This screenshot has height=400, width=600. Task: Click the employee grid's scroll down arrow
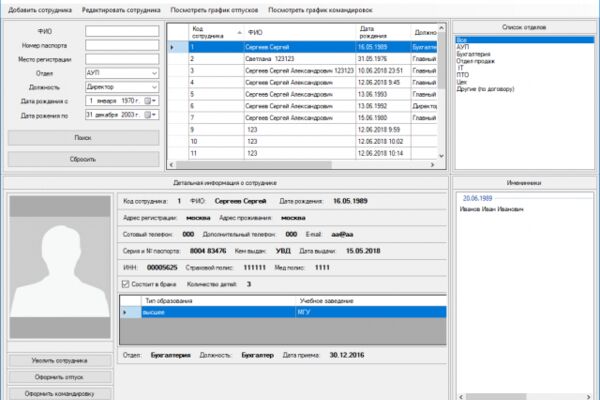(x=441, y=156)
